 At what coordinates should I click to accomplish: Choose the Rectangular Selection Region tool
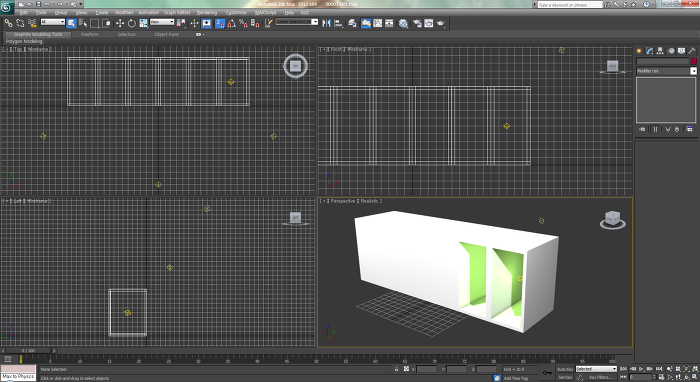tap(95, 23)
